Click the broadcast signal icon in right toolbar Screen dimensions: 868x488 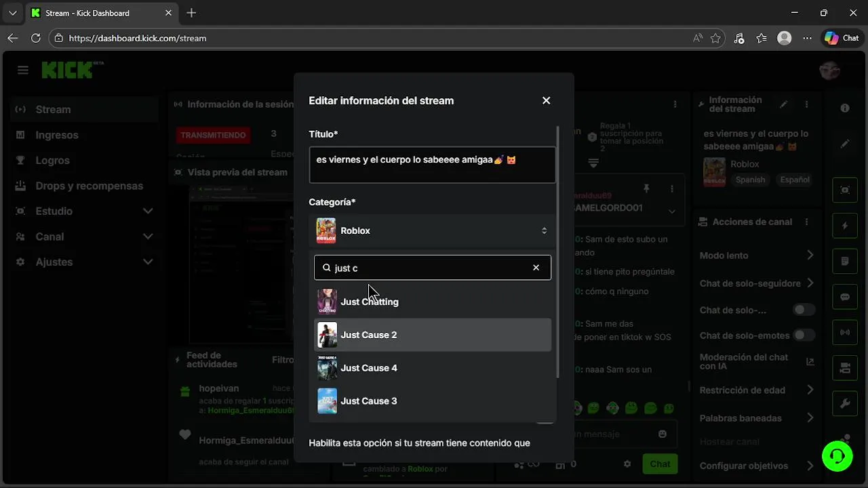pyautogui.click(x=845, y=333)
